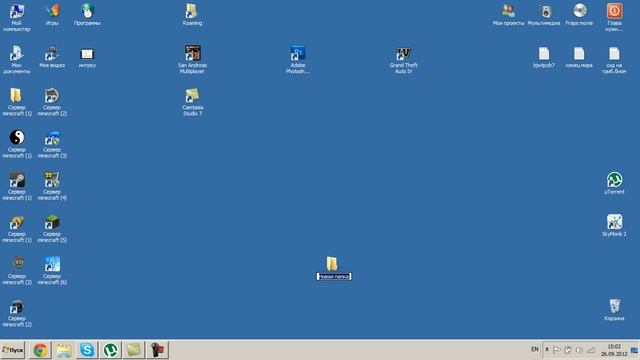Image resolution: width=640 pixels, height=360 pixels.
Task: Open Skype from the taskbar
Action: click(x=87, y=350)
